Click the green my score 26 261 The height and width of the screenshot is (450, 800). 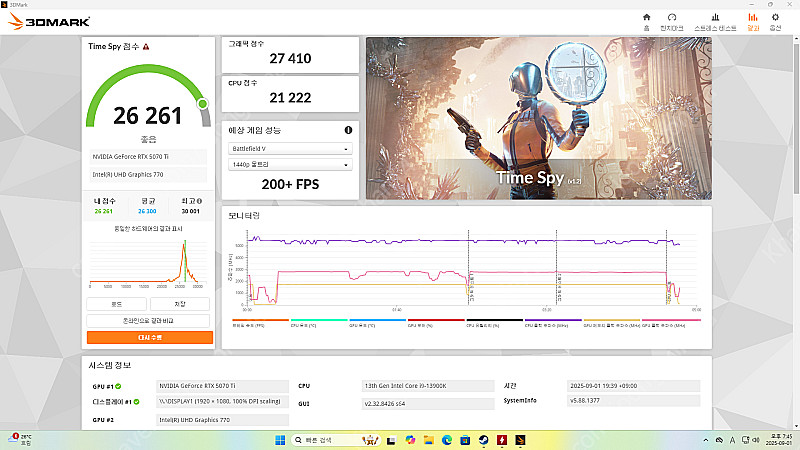[104, 211]
